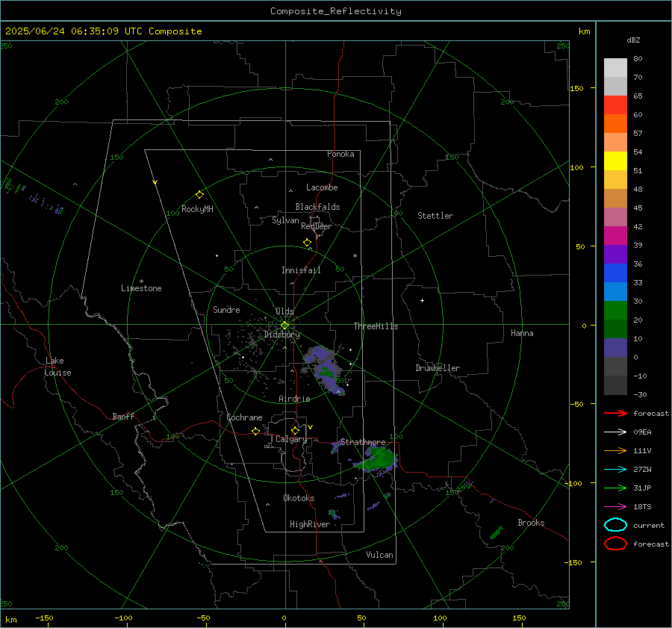Click the Brooks label

[x=531, y=523]
